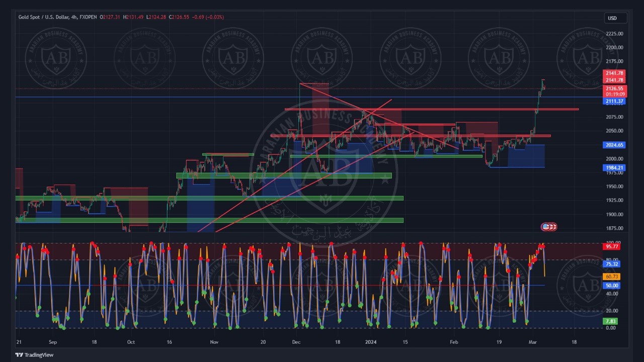The image size is (644, 362).
Task: Select the open value O2127.31
Action: point(110,17)
